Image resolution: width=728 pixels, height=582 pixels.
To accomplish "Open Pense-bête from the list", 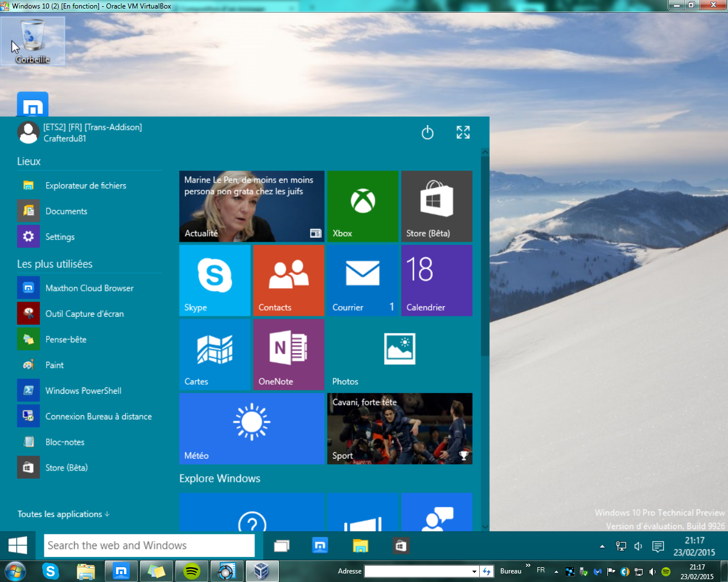I will point(89,340).
